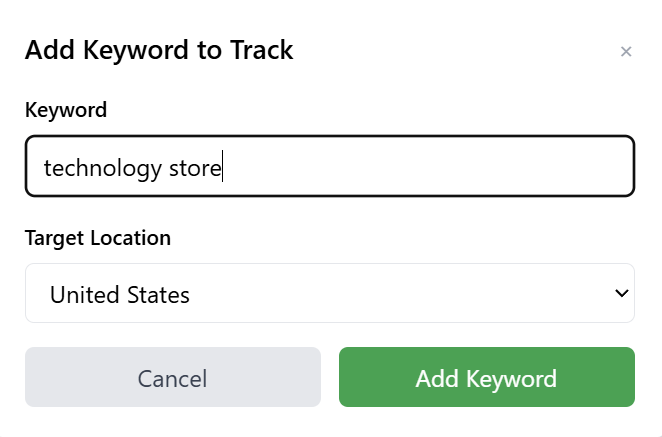Submit the keyword with Add Keyword
The height and width of the screenshot is (437, 662).
486,379
